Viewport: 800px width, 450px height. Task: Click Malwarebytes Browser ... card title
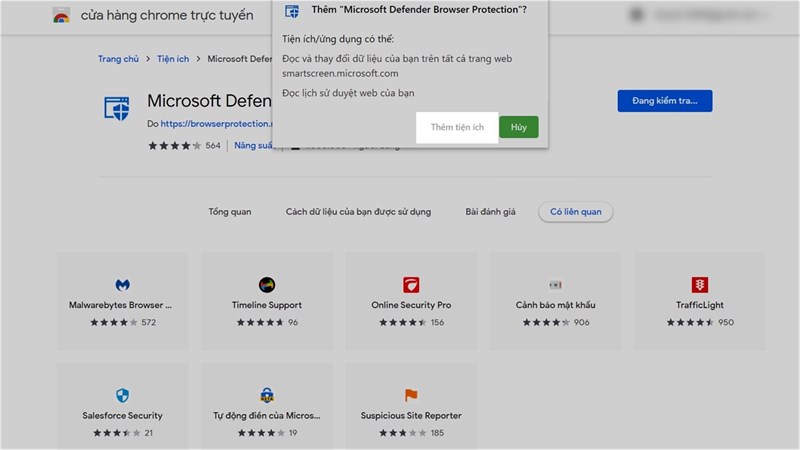[120, 305]
